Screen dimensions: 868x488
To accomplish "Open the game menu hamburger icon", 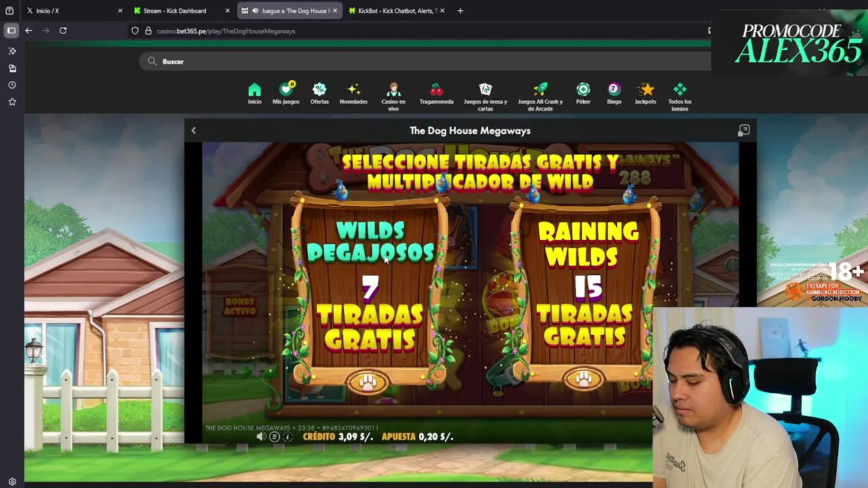I will 275,436.
